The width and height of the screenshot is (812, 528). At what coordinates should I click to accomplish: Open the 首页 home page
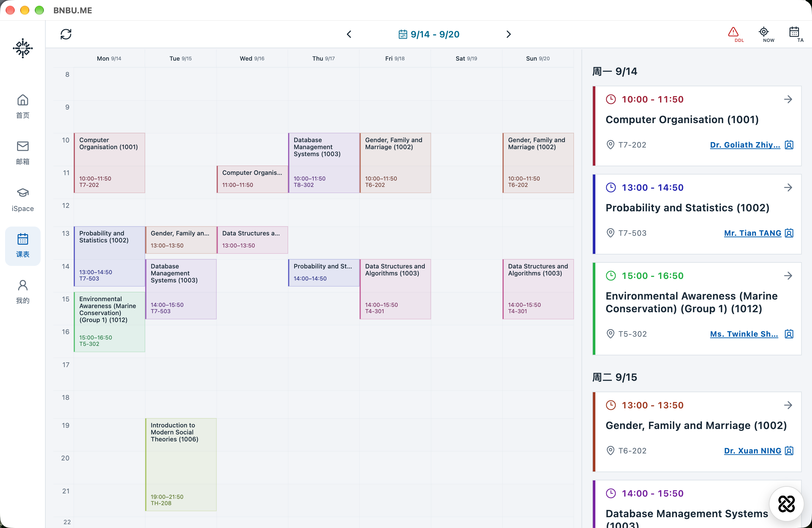pos(23,106)
